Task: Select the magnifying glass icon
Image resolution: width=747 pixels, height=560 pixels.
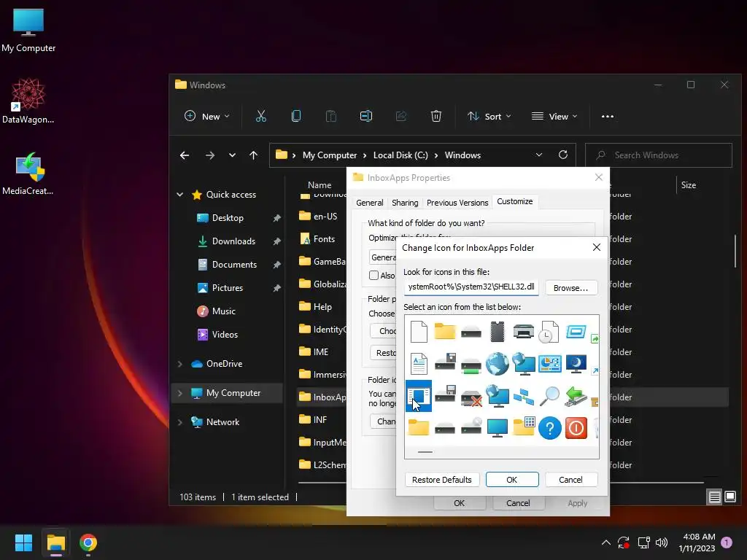Action: pos(549,396)
